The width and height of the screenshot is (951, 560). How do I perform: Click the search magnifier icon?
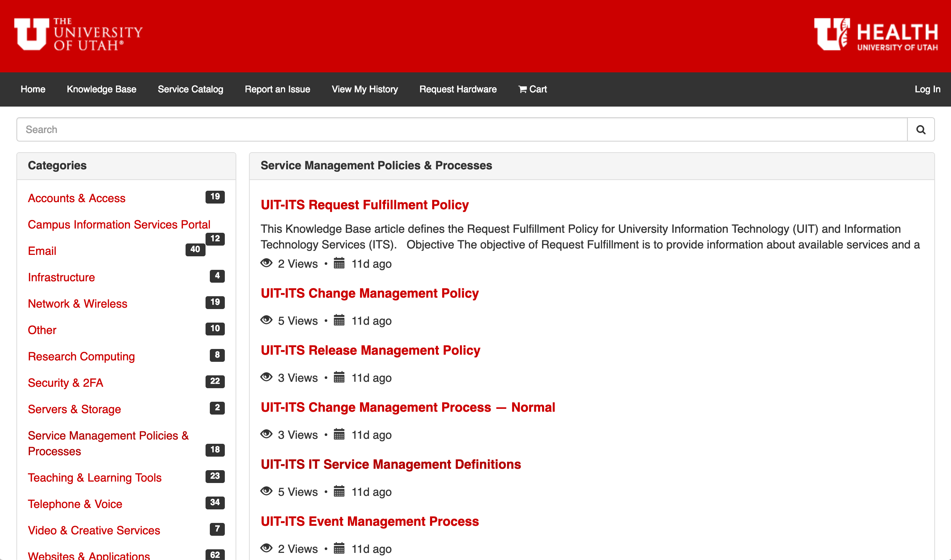921,129
